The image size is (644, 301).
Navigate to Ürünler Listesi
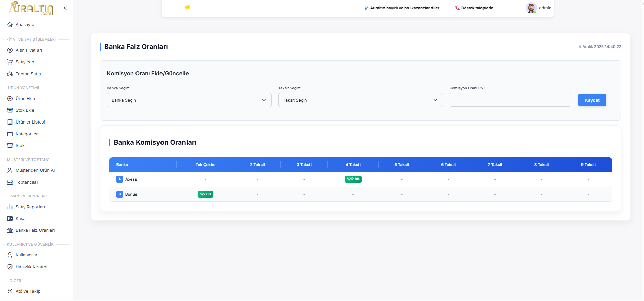click(30, 122)
